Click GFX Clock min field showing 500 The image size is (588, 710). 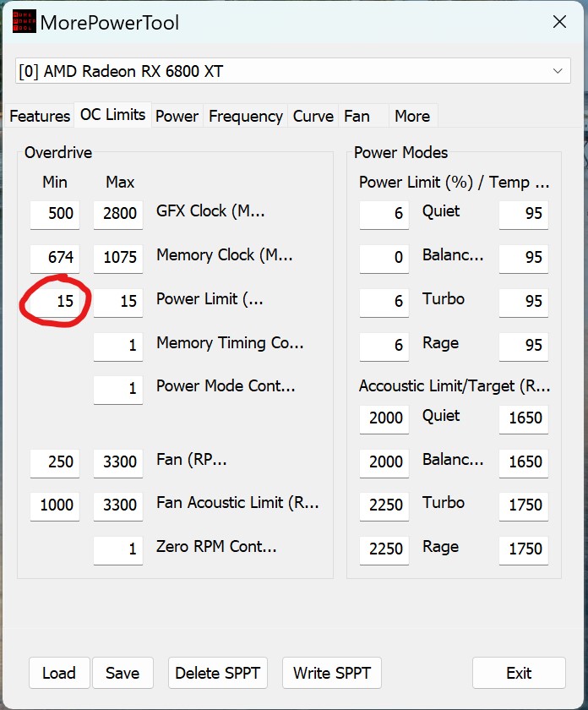pyautogui.click(x=55, y=214)
